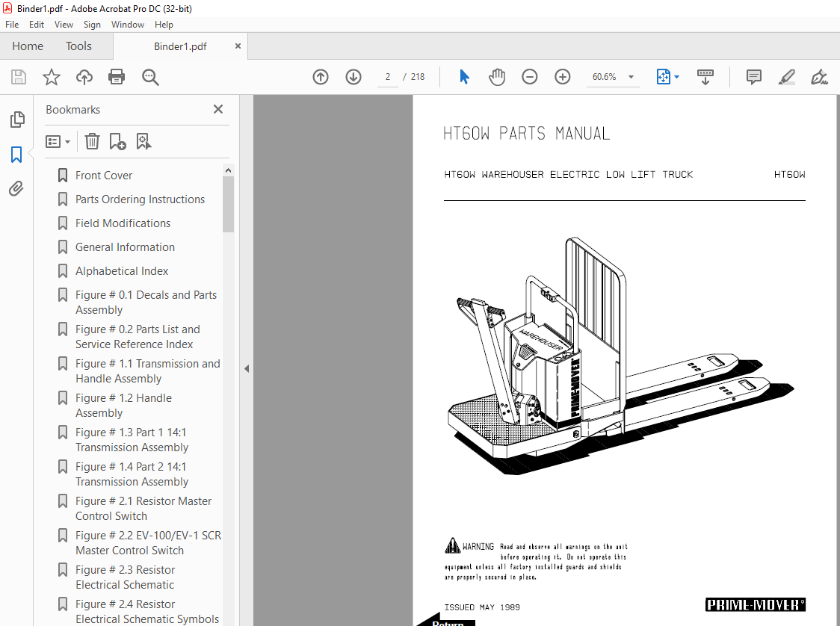The height and width of the screenshot is (626, 840).
Task: Select the Binder1.pdf document tab
Action: [180, 46]
